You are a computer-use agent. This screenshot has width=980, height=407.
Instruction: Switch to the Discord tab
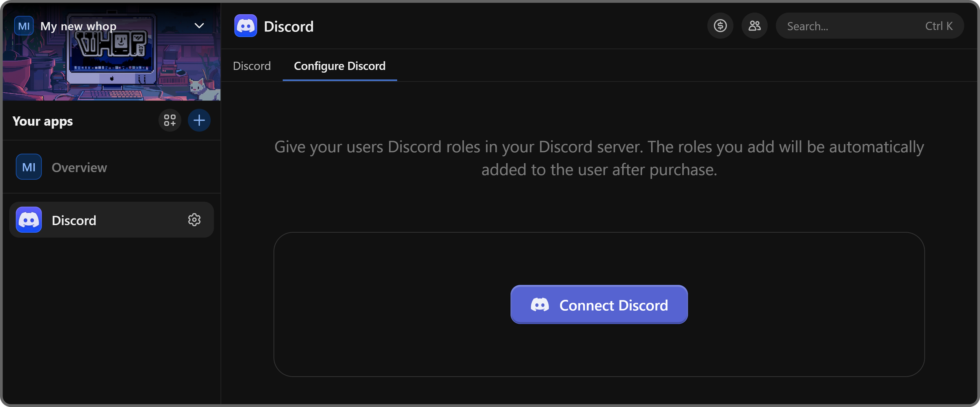click(252, 66)
